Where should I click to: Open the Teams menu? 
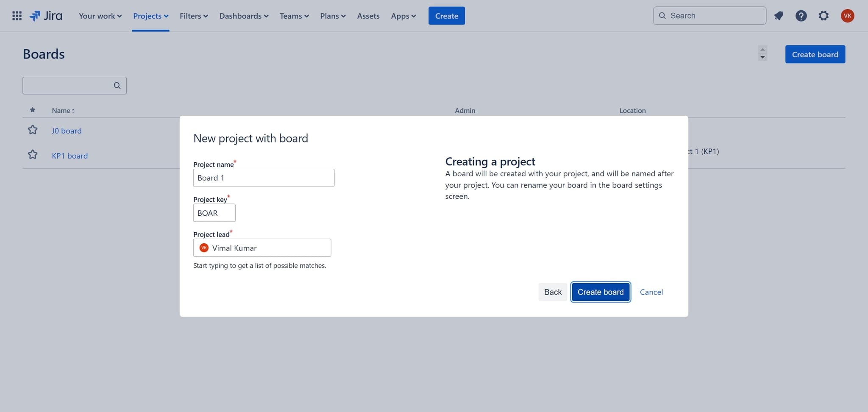coord(294,16)
